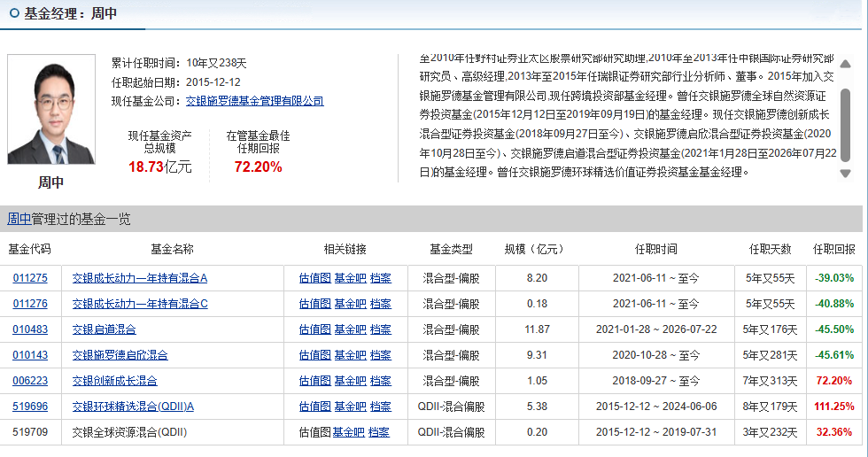View 估值图 for 交银创新成长混合
This screenshot has height=457, width=868.
[x=315, y=381]
